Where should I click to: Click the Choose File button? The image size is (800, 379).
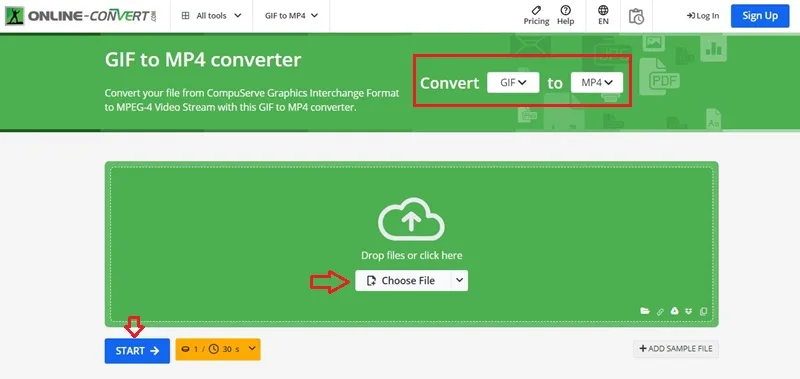point(403,281)
